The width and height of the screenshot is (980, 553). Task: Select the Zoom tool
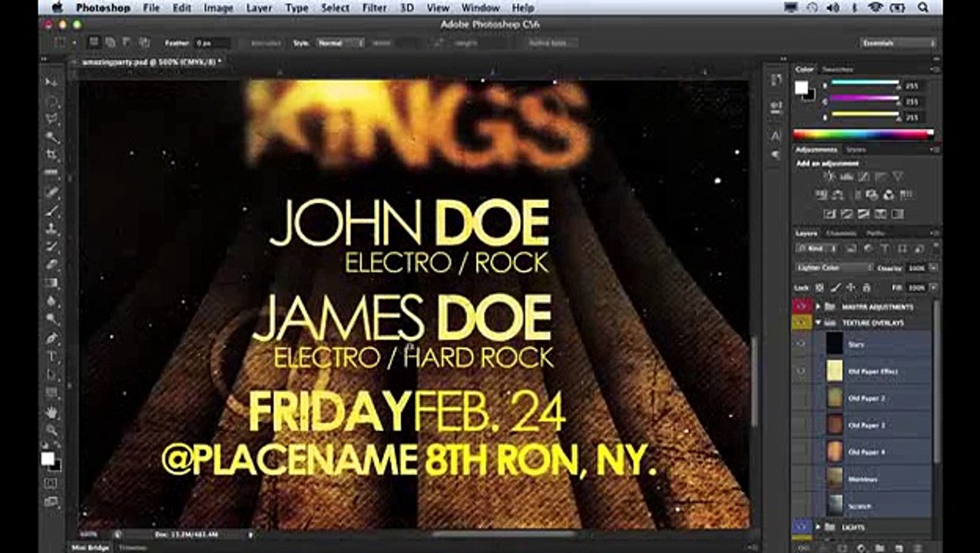(x=51, y=429)
